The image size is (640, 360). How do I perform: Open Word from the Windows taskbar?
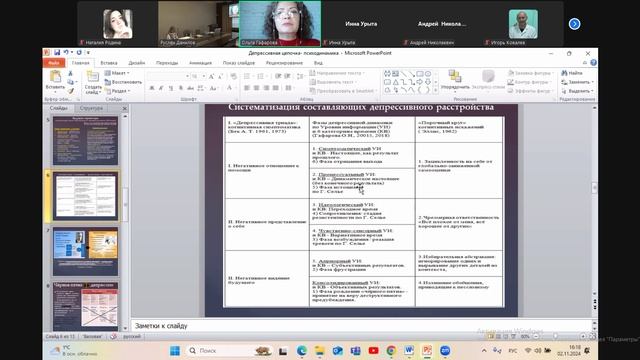[x=409, y=351]
